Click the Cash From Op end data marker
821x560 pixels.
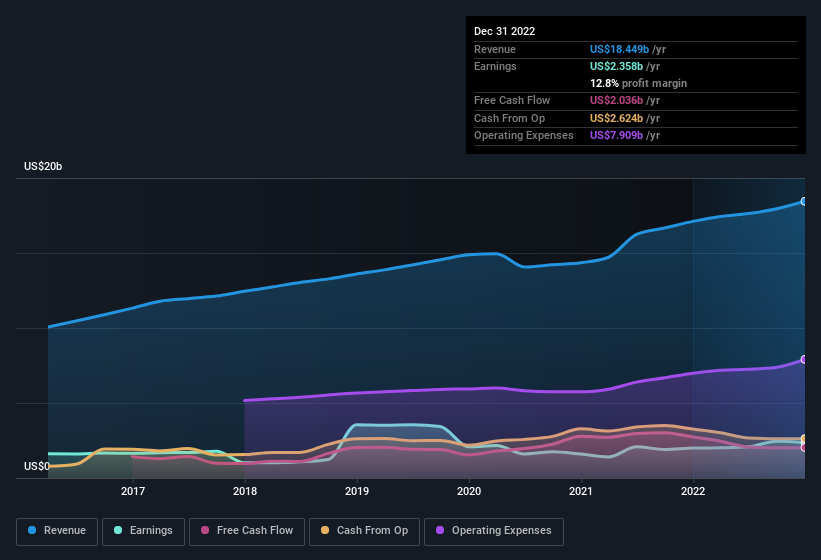(804, 439)
